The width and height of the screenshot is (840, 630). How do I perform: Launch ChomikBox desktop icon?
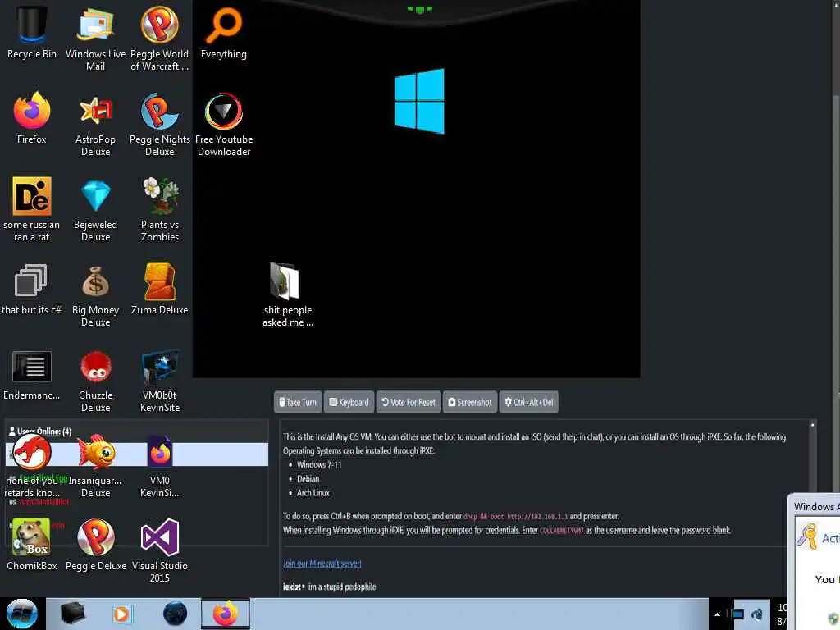click(32, 544)
